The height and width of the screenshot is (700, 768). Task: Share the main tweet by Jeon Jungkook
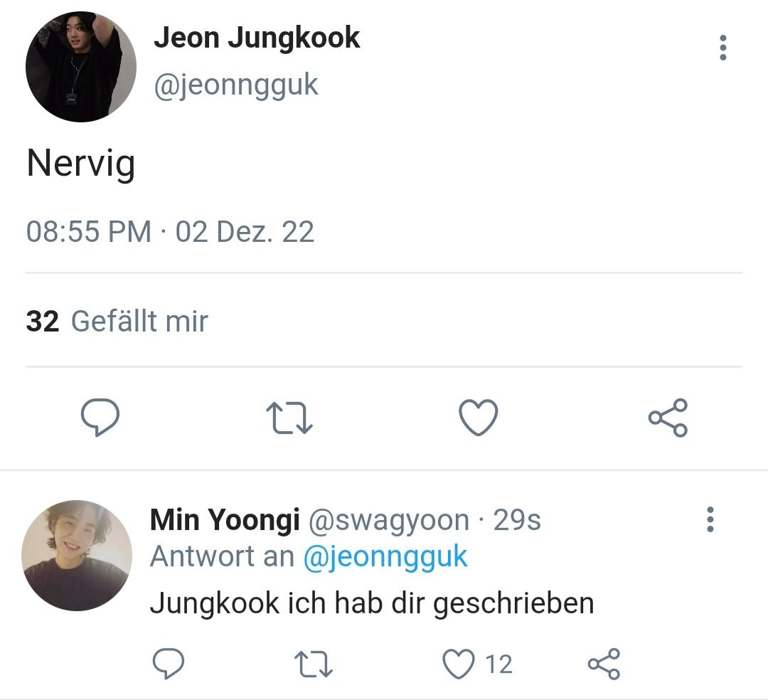[x=668, y=418]
